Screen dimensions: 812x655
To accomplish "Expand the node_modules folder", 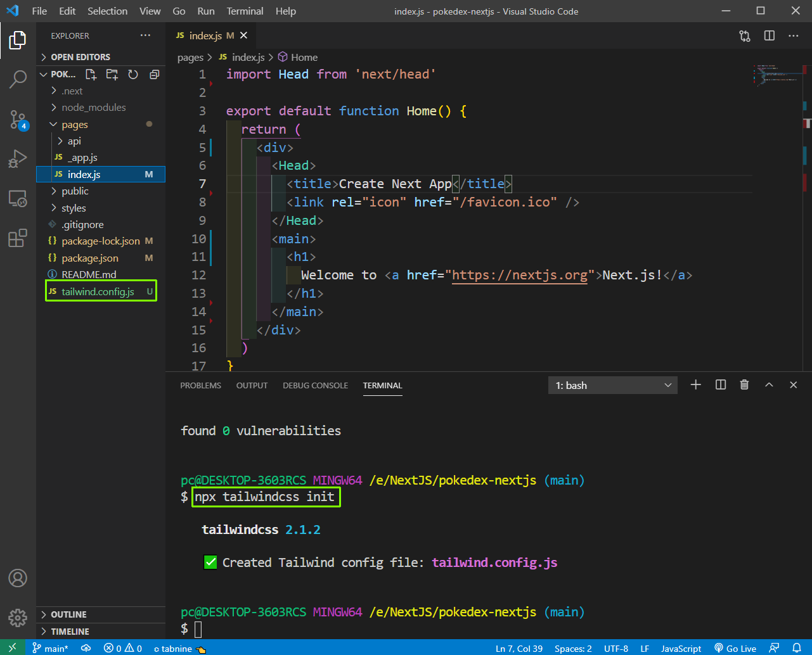I will 101,107.
